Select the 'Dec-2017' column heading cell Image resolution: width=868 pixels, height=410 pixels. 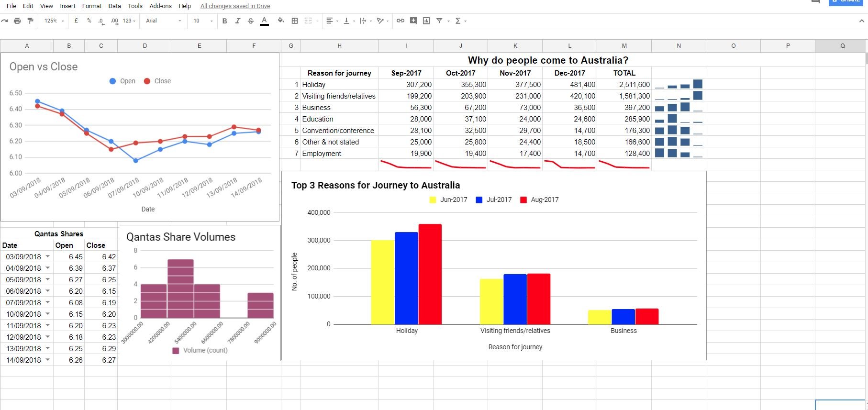pyautogui.click(x=569, y=73)
